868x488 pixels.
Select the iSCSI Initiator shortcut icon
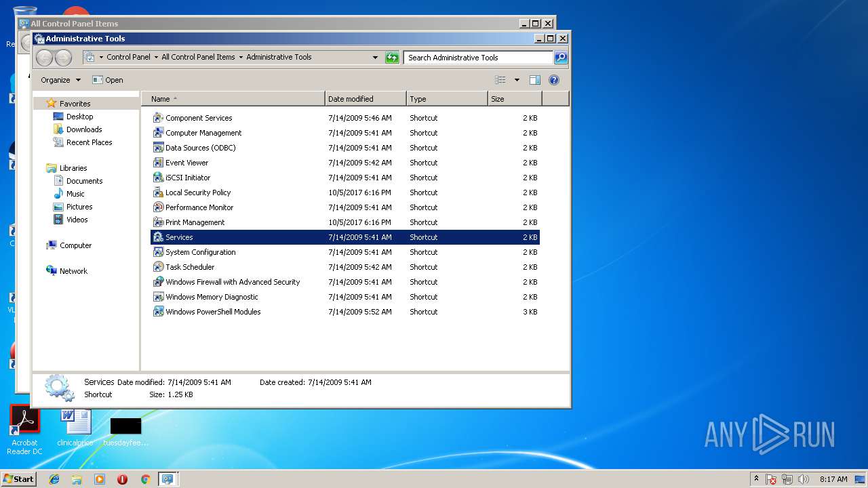tap(158, 178)
